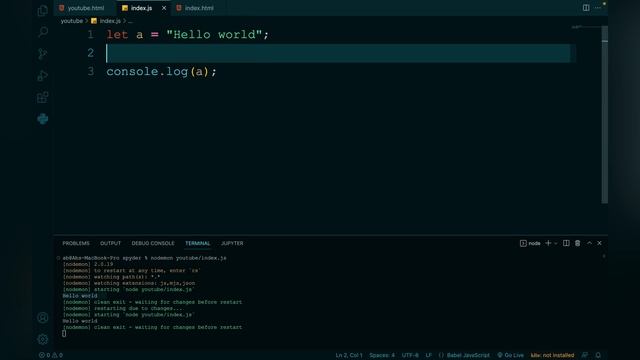Click Ln 2, Col 1 in status bar
Screen dimensions: 640x360
349,355
